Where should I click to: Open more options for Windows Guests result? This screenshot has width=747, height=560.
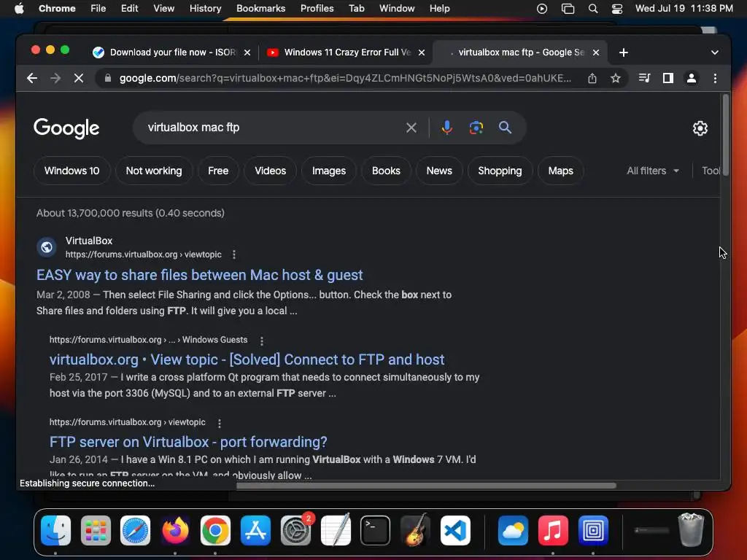262,341
